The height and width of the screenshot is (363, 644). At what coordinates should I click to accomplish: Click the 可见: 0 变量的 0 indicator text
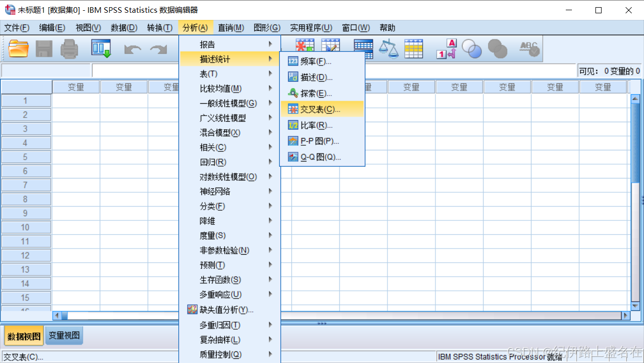click(x=609, y=71)
